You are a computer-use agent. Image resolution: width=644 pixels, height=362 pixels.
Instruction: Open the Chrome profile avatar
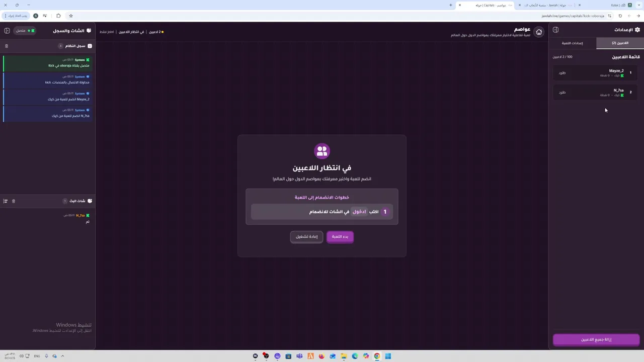click(36, 16)
